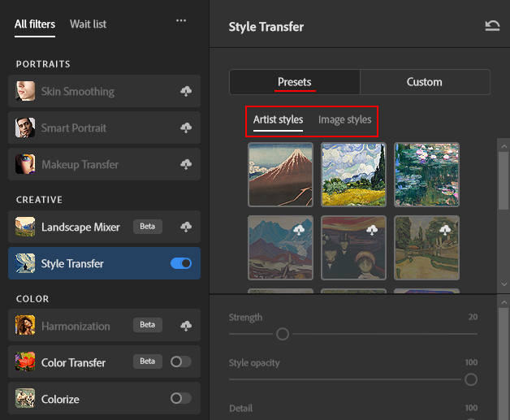The width and height of the screenshot is (510, 420).
Task: Switch to the All filters tab
Action: (x=35, y=24)
